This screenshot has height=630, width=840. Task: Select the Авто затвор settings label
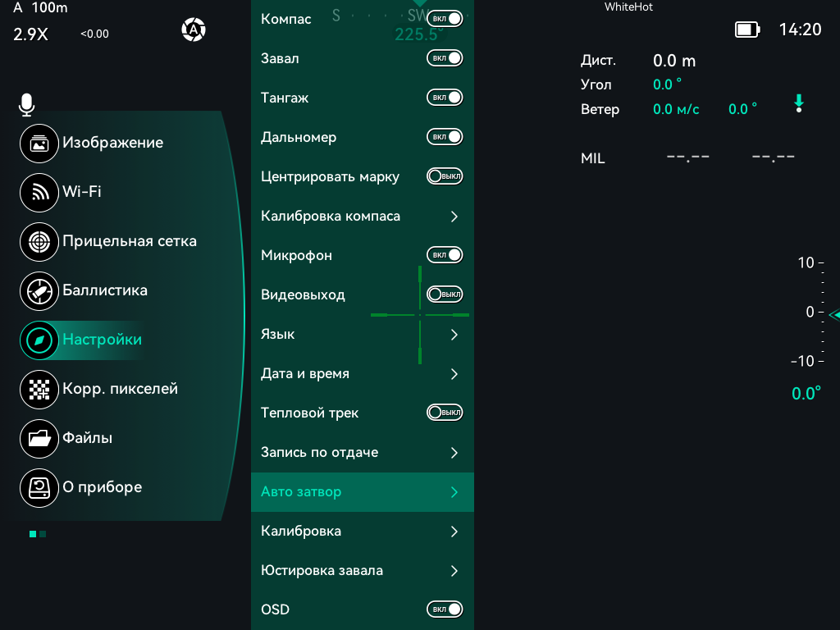point(301,492)
